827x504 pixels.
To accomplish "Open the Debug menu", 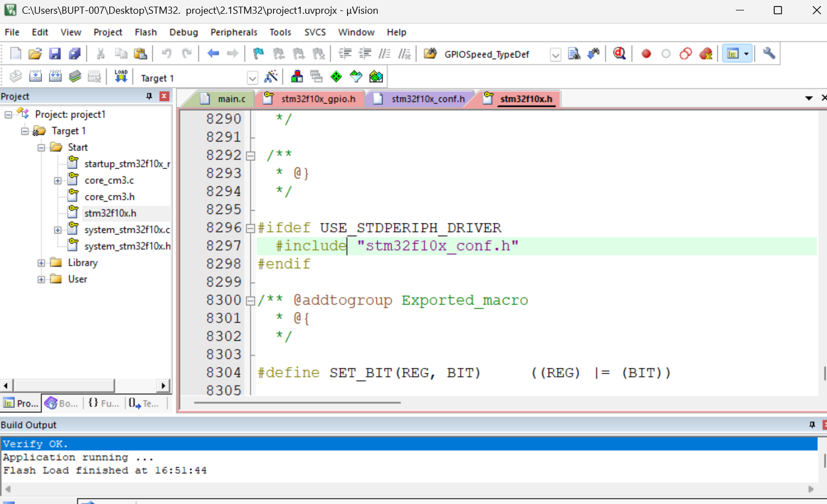I will (183, 32).
